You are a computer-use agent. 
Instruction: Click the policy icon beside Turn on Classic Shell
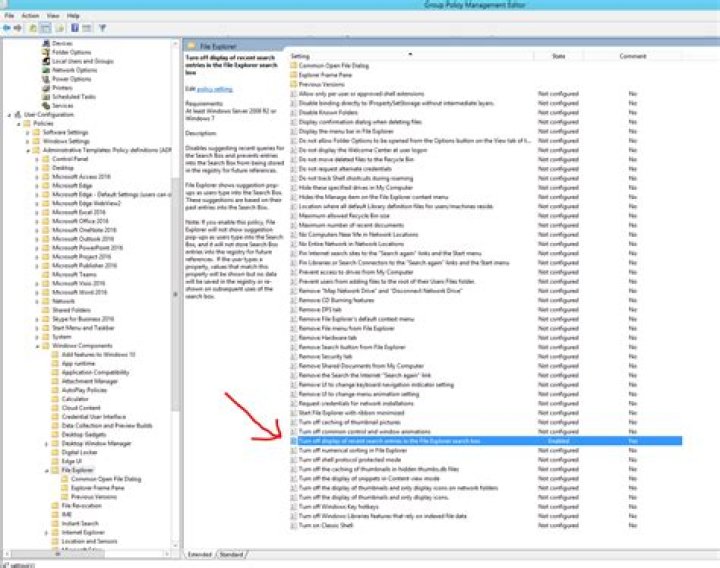(294, 525)
